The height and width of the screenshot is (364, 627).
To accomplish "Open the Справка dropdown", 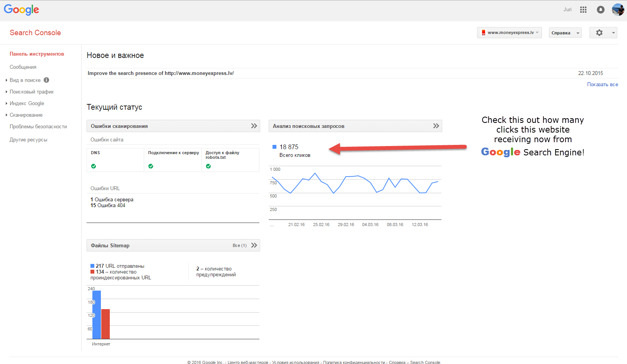I will point(565,33).
